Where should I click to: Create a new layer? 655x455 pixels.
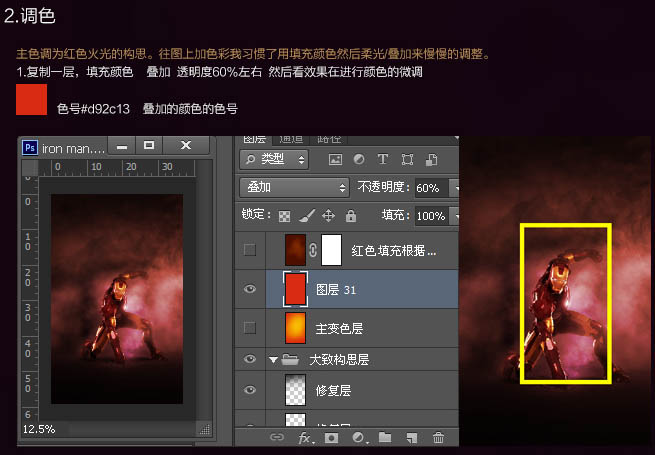tap(411, 437)
